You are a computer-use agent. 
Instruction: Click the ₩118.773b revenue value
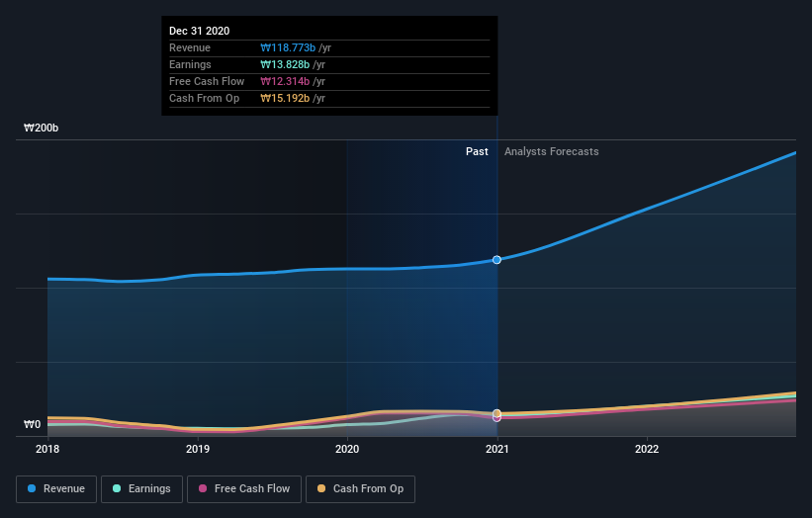[288, 47]
